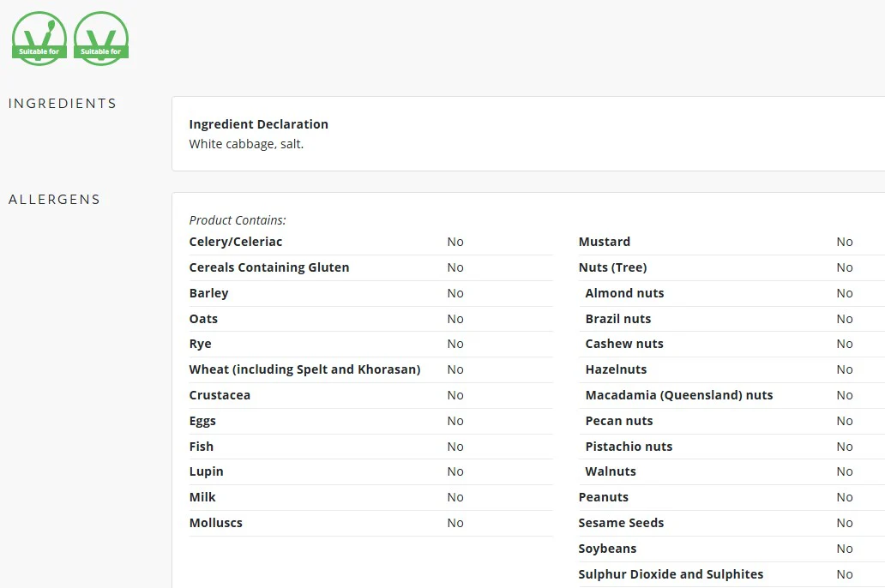This screenshot has width=885, height=588.
Task: Click the Sulphur Dioxide and Sulphites label
Action: pyautogui.click(x=671, y=574)
